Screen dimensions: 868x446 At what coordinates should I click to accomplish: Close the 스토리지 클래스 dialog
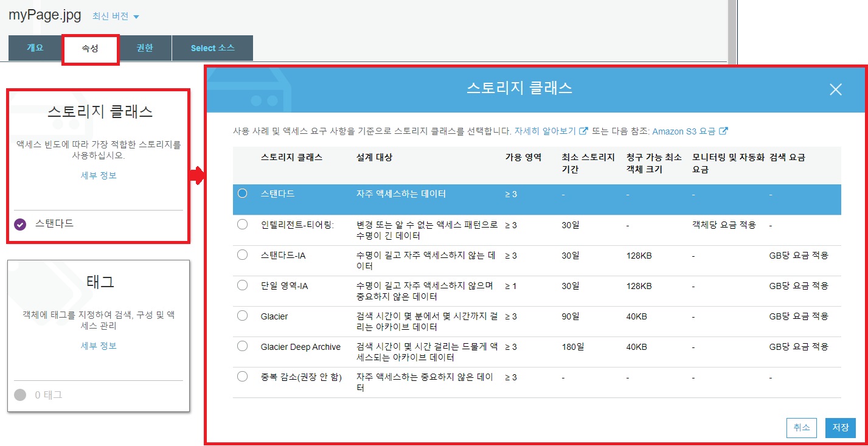836,89
